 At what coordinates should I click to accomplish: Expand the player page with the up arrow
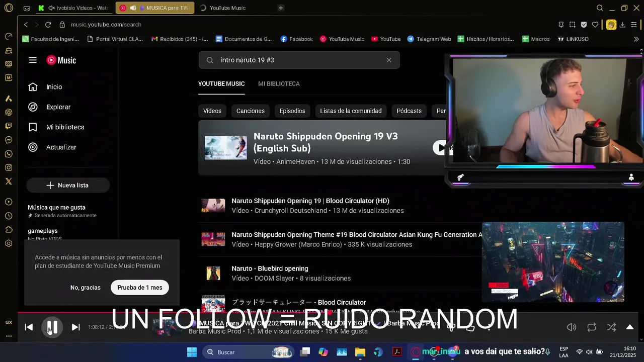630,327
